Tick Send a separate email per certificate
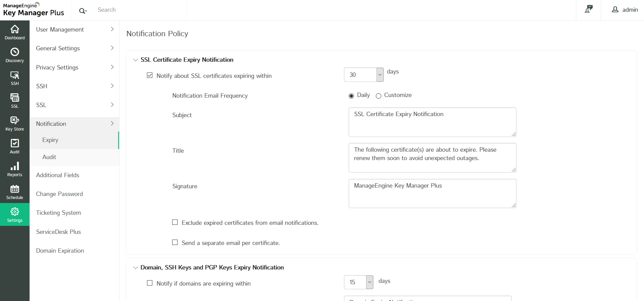The height and width of the screenshot is (301, 644). (175, 243)
